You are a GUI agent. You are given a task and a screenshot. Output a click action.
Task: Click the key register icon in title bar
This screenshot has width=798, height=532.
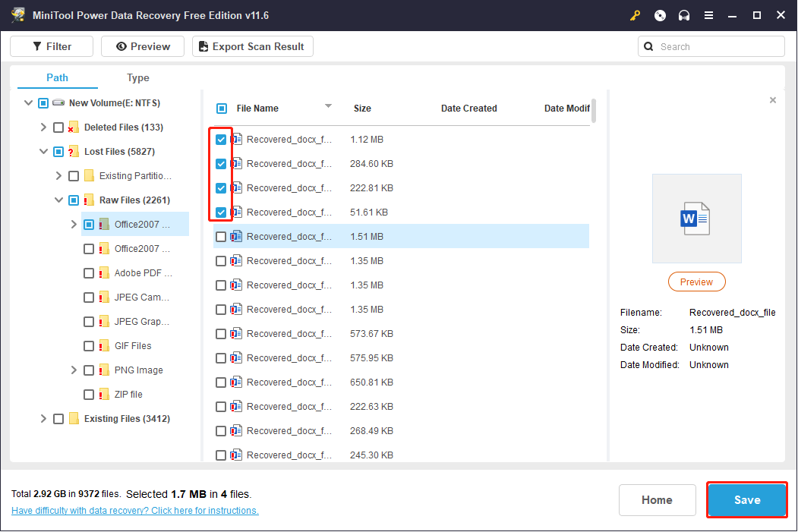pyautogui.click(x=636, y=15)
